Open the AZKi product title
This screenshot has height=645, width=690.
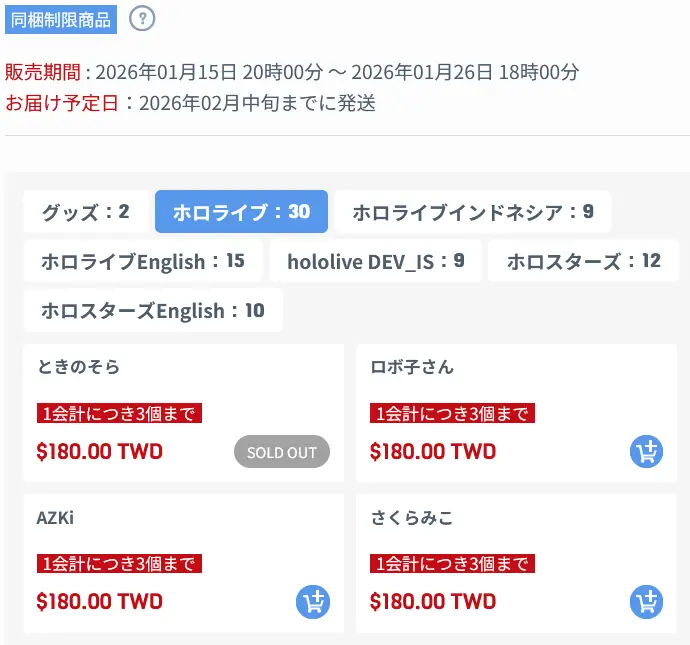(x=55, y=517)
